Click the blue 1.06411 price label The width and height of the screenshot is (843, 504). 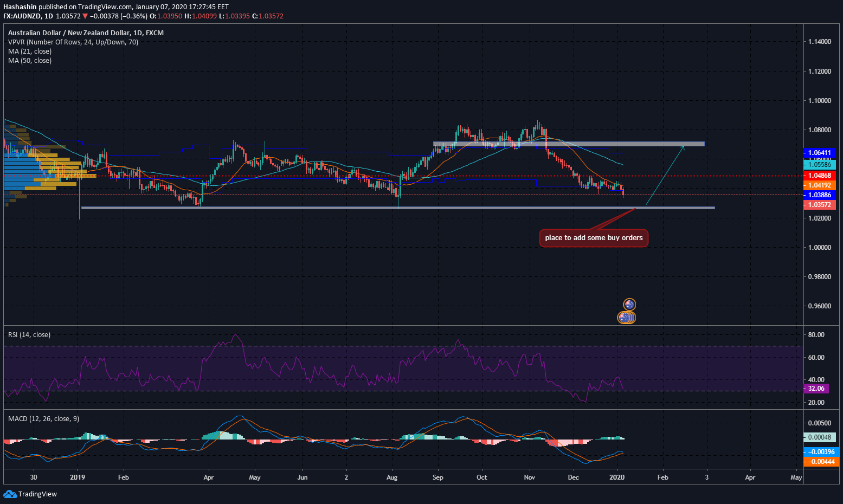tap(819, 153)
